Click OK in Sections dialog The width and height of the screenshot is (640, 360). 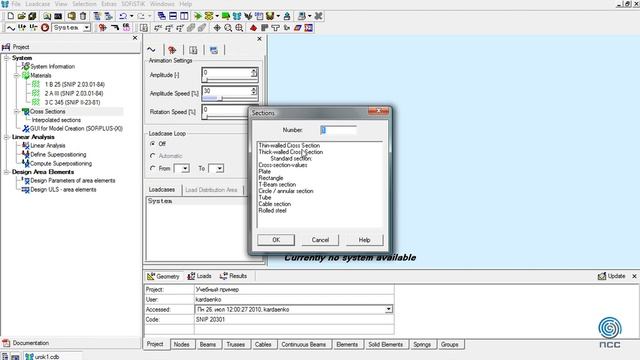pyautogui.click(x=276, y=240)
